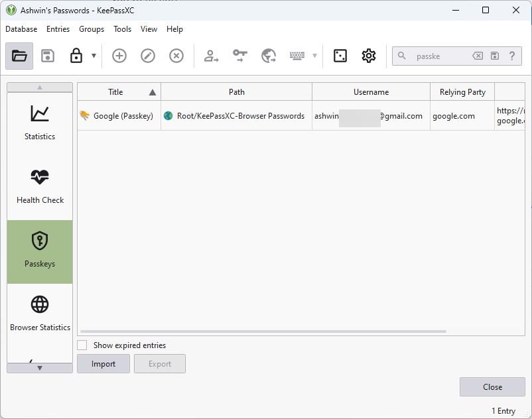This screenshot has width=532, height=419.
Task: Copy password with the key icon
Action: 239,56
